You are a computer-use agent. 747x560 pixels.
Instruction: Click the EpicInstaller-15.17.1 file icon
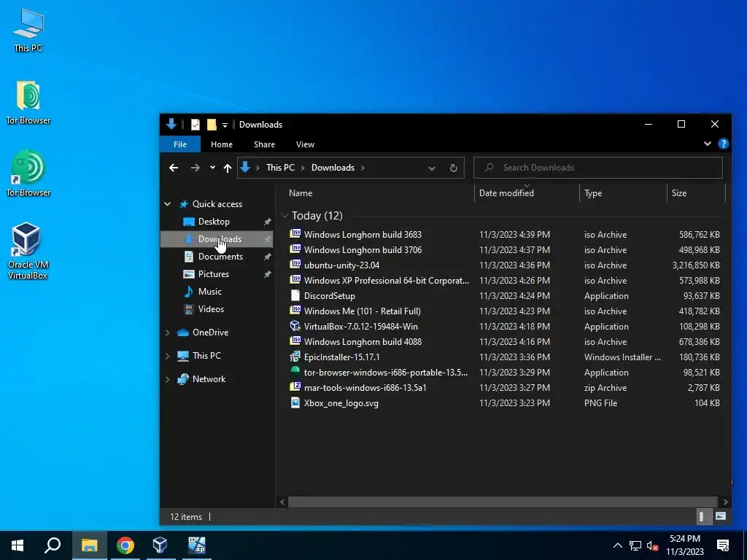(295, 357)
